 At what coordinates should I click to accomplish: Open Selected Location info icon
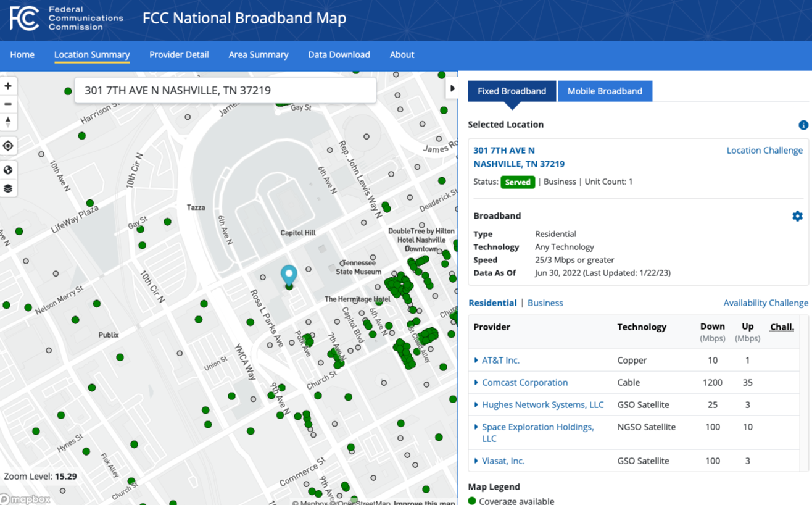[x=803, y=125]
